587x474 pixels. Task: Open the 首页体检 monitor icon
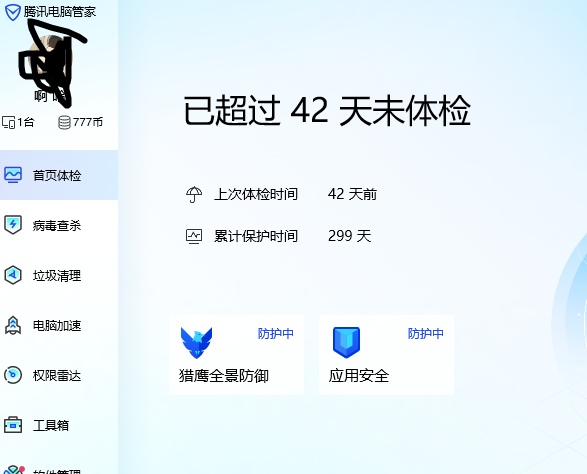(x=13, y=175)
